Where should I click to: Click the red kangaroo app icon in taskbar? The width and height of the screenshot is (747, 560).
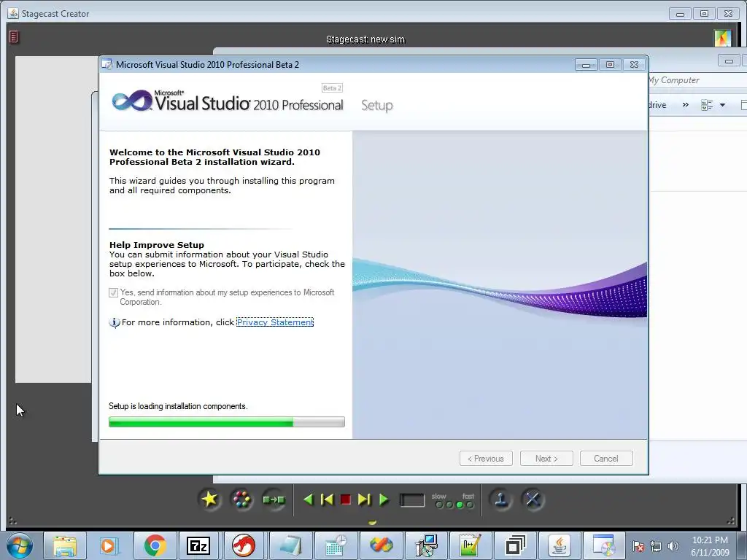[x=244, y=545]
